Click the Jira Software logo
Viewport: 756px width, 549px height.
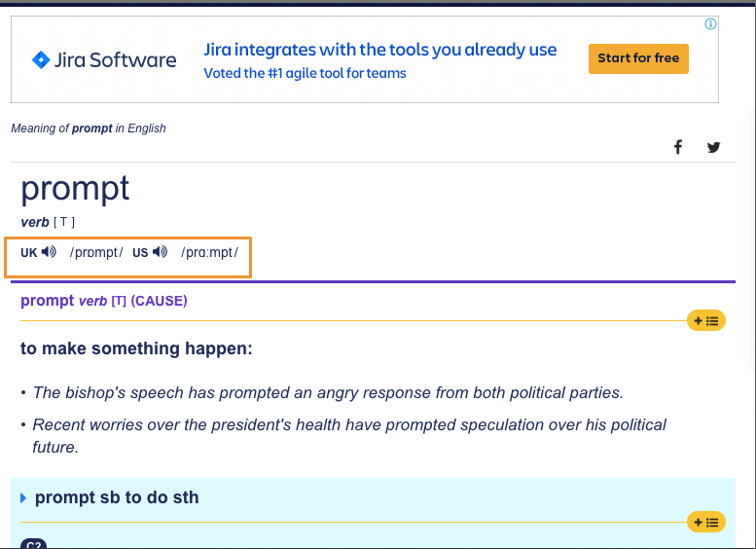104,59
